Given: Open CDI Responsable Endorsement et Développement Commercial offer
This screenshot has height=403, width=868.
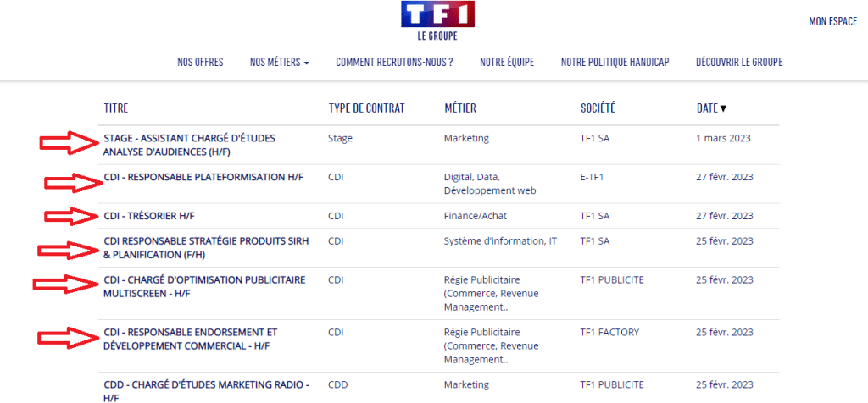Looking at the screenshot, I should pyautogui.click(x=191, y=339).
